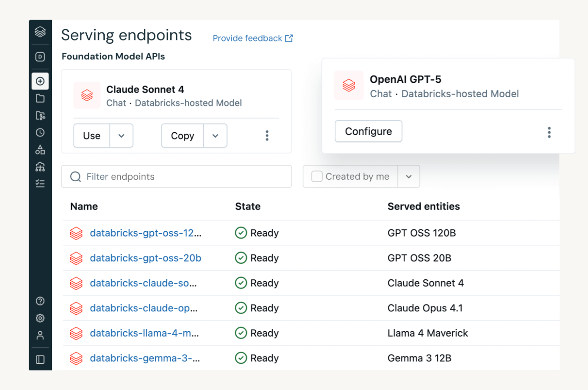Expand the Created by me filter dropdown
588x390 pixels.
point(409,177)
